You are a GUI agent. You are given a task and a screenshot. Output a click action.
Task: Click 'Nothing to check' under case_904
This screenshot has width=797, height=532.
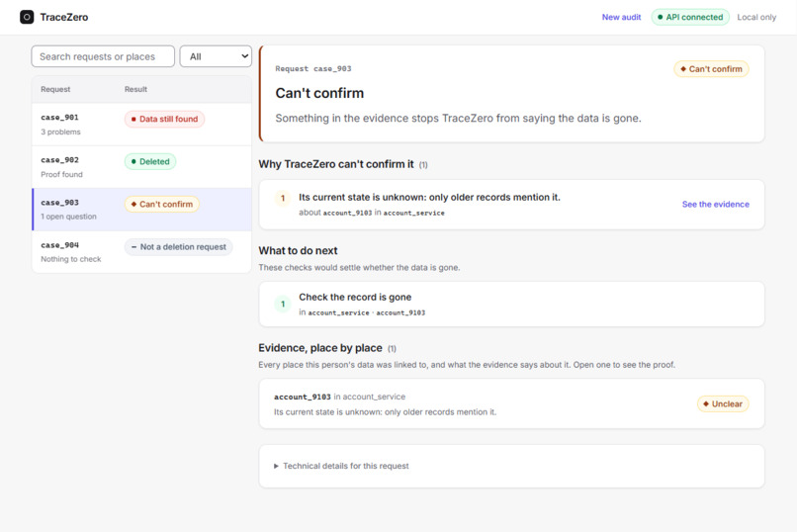(70, 259)
